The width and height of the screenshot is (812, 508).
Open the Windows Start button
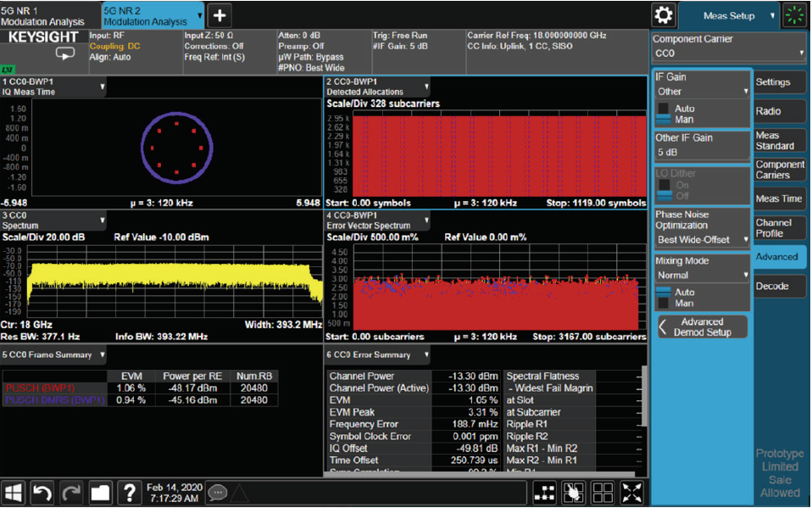[14, 492]
